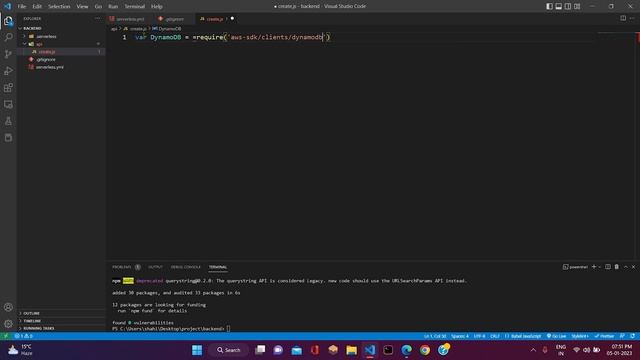
Task: Maximize the panel with chevron up
Action: point(626,267)
